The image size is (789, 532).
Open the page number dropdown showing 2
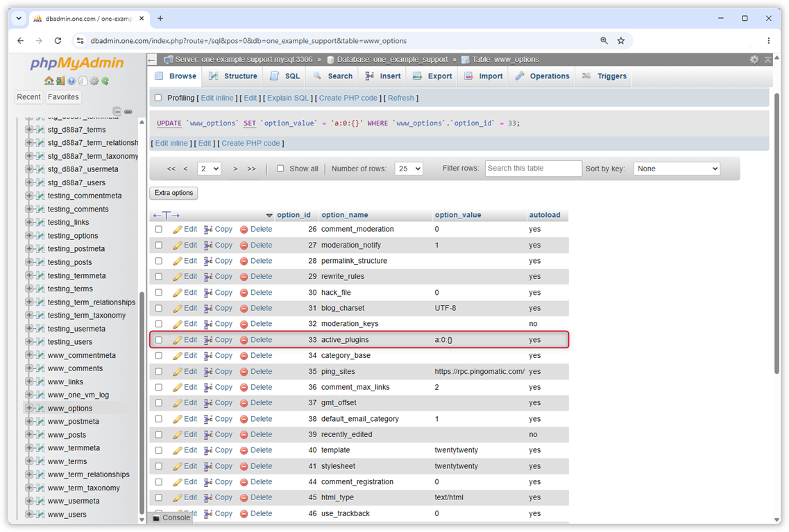pos(210,169)
